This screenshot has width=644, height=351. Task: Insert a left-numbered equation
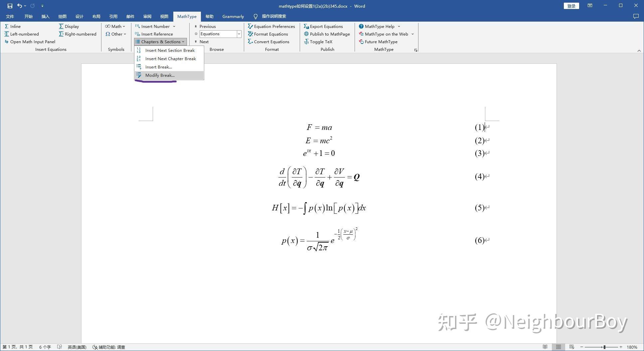tap(24, 34)
